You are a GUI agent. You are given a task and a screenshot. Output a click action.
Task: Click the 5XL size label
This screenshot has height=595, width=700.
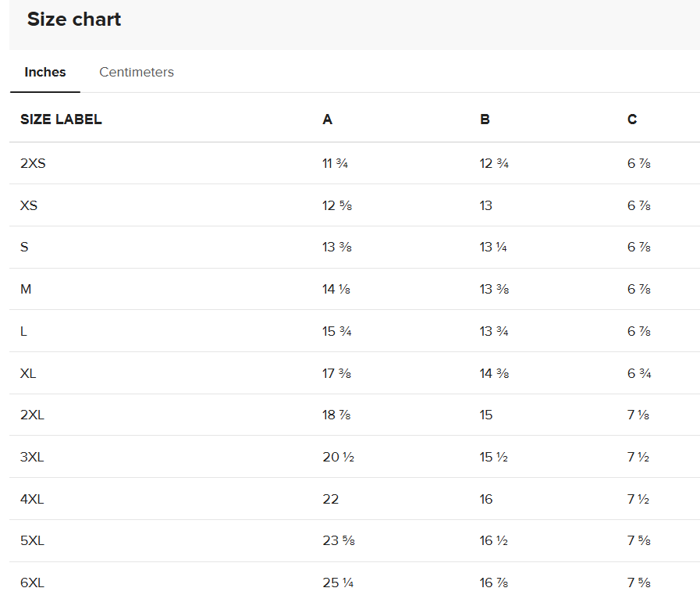click(x=32, y=541)
